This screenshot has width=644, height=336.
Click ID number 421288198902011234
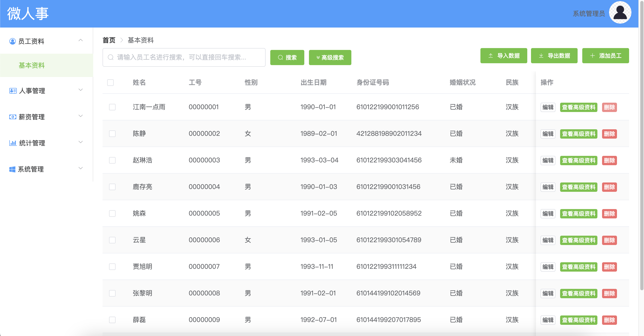coord(389,133)
